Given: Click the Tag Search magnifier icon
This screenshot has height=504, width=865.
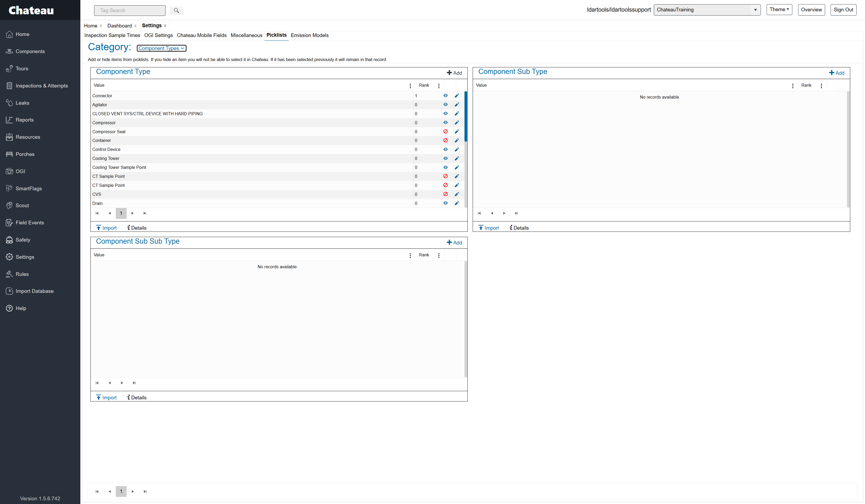Looking at the screenshot, I should 176,10.
